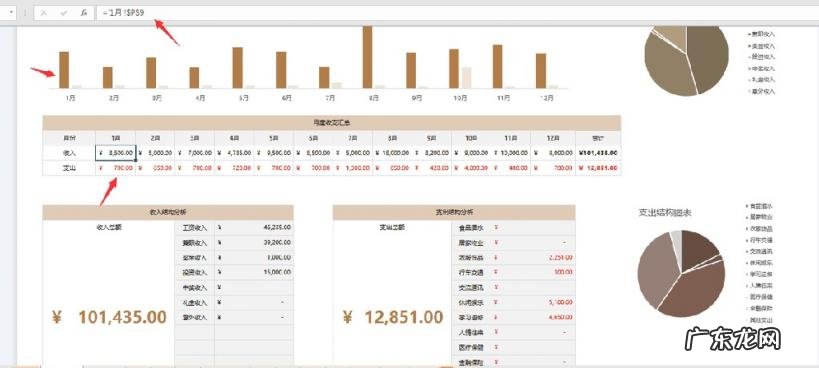The image size is (819, 368).
Task: Select the 10月 light expense bar in the chart
Action: [466, 77]
